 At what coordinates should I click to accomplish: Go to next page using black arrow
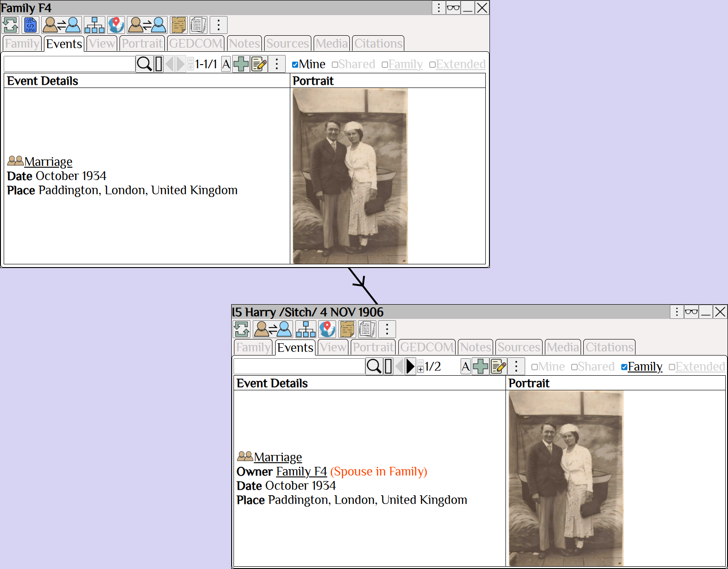[x=410, y=367]
